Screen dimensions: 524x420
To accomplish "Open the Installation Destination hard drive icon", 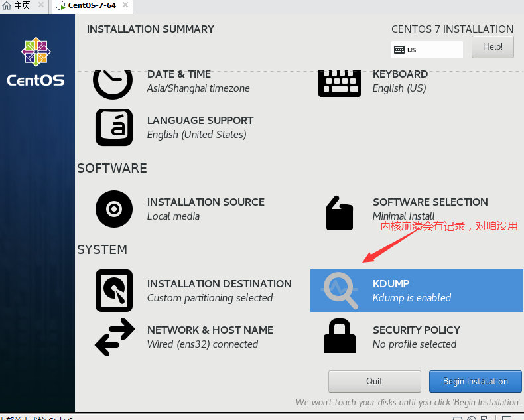I will [x=114, y=291].
